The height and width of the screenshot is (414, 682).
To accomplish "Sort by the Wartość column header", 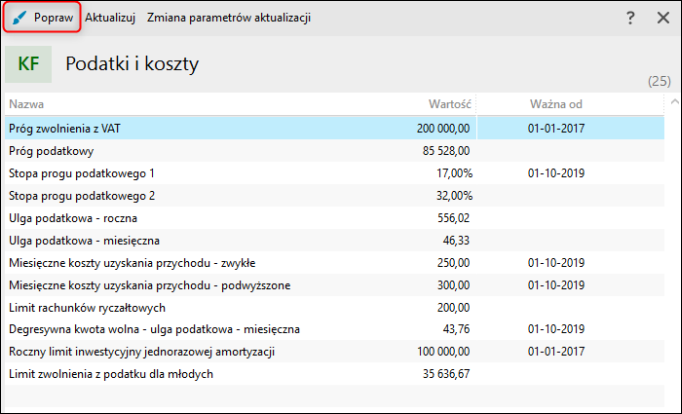I will click(450, 104).
